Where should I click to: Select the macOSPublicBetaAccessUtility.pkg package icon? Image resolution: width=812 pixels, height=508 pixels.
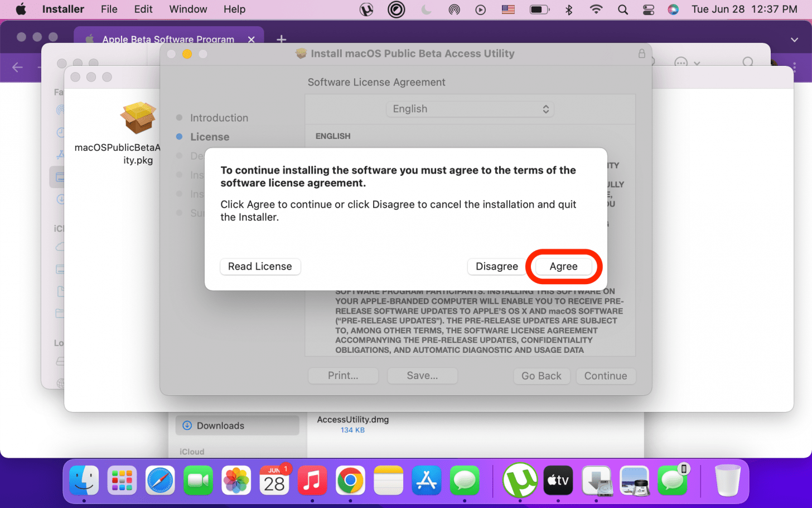[138, 118]
